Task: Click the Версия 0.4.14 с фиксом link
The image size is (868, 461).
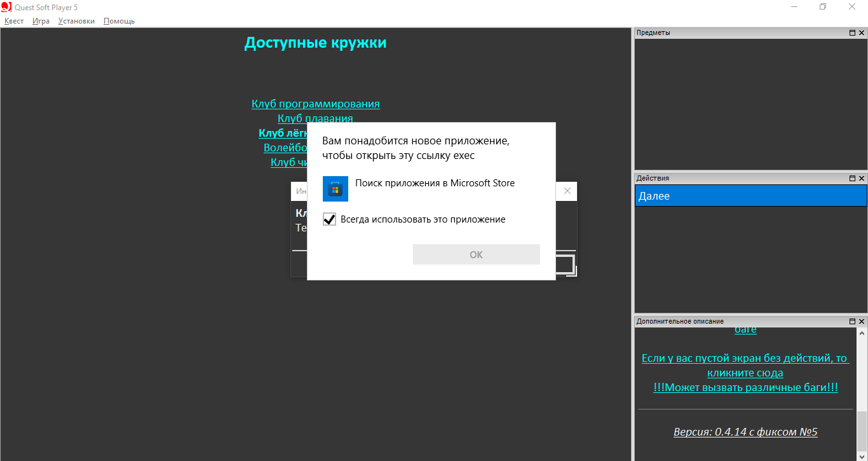Action: tap(745, 432)
